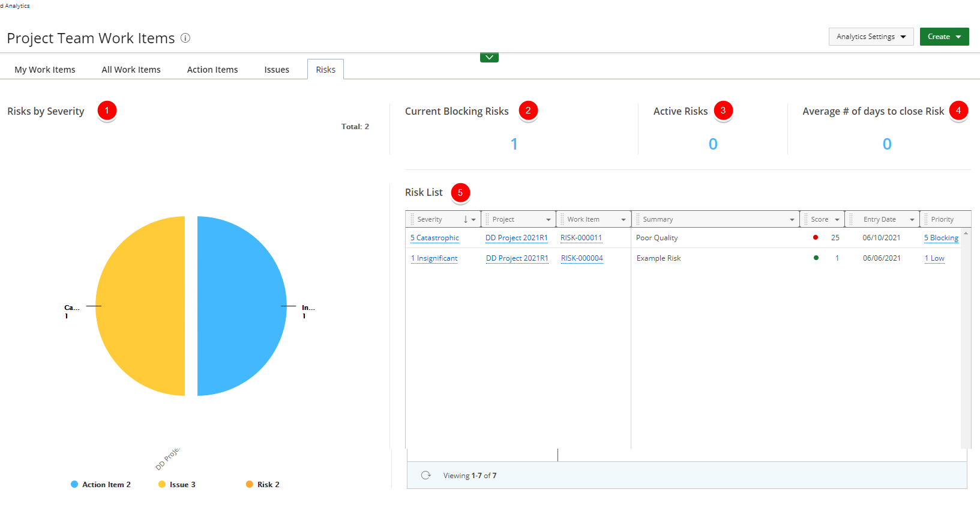
Task: Click the Risk List vertical scrollbar up arrow
Action: 966,233
